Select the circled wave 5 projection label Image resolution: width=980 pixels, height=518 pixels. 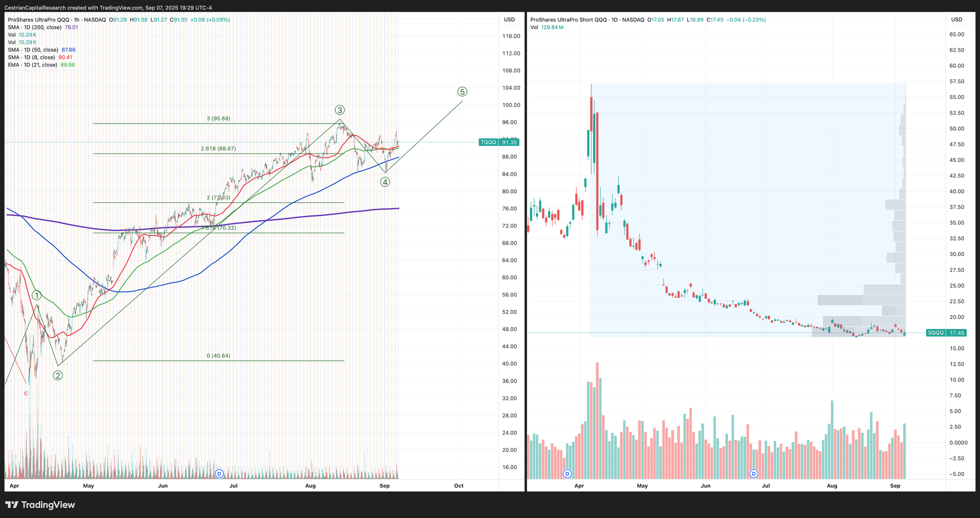[x=462, y=92]
